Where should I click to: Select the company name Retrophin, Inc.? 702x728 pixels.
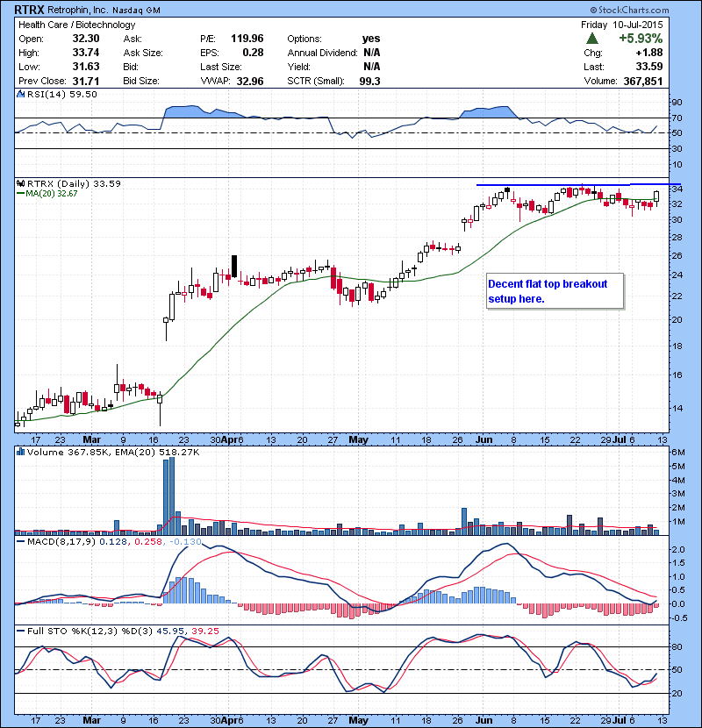click(x=77, y=10)
